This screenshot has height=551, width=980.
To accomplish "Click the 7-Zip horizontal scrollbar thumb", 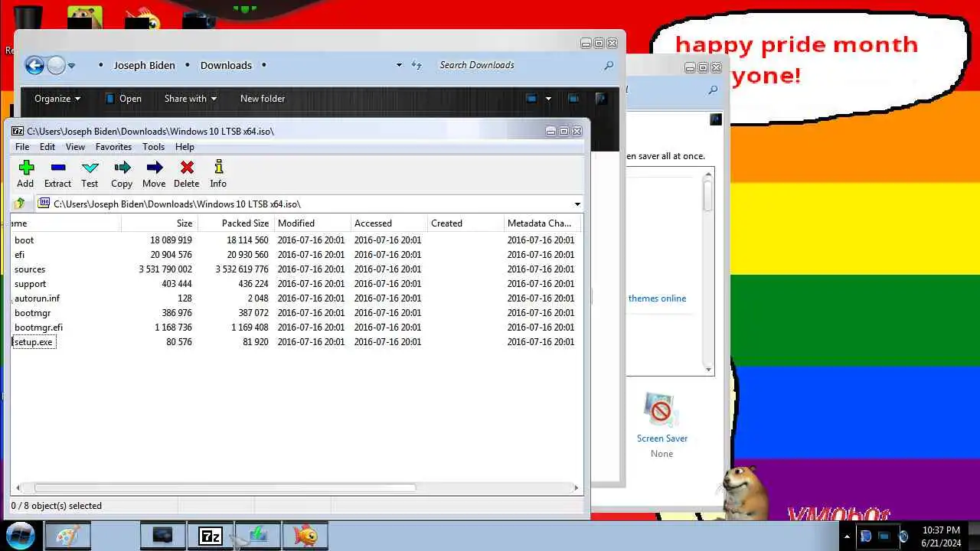I will [224, 487].
